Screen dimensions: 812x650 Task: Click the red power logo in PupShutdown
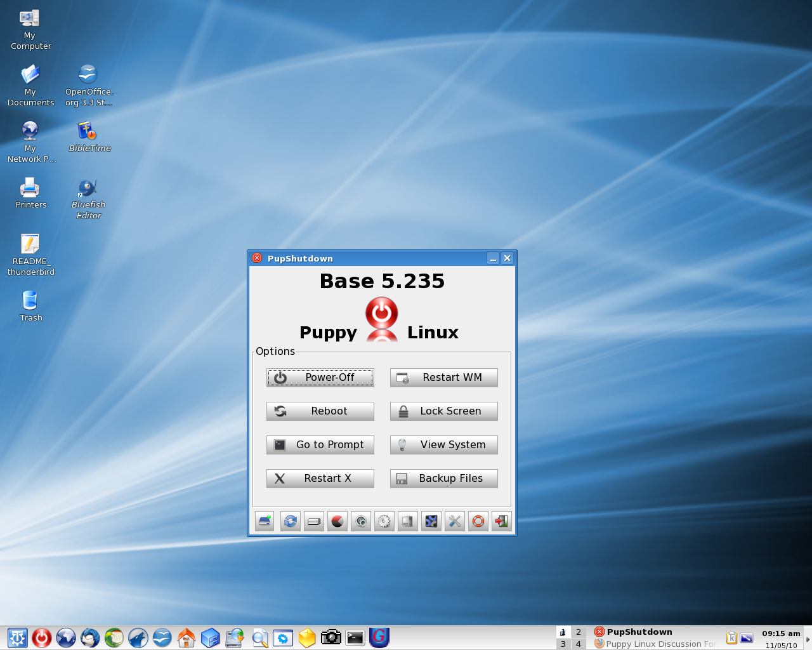pos(382,319)
